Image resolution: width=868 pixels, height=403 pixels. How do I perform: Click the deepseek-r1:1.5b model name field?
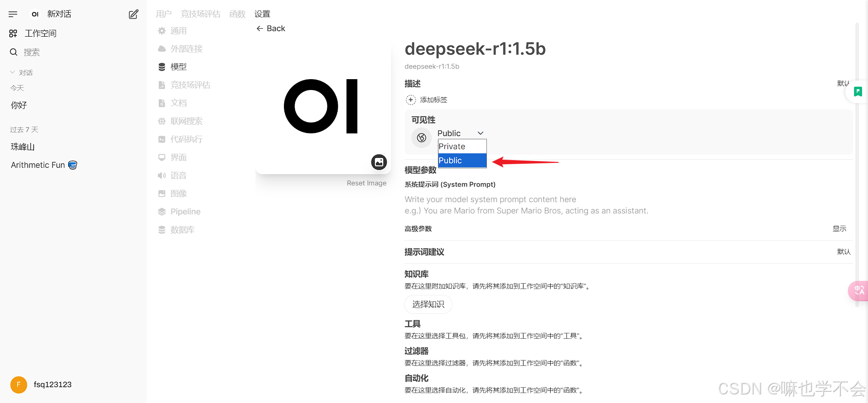[475, 49]
